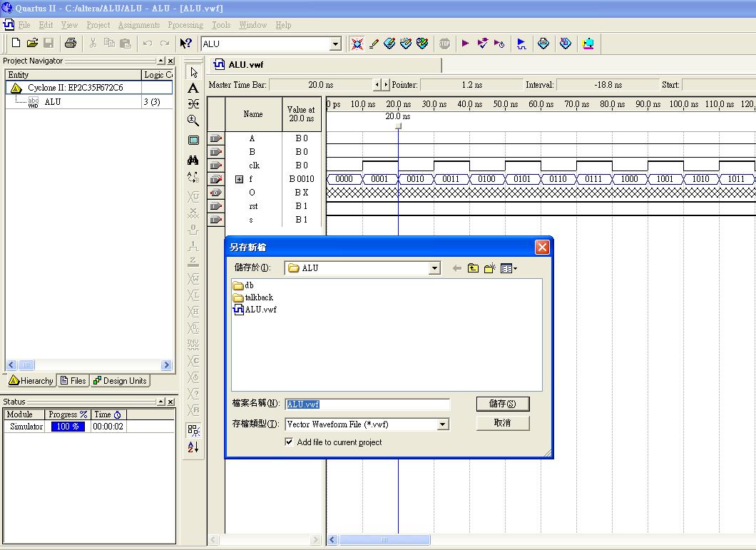
Task: Open the ALU entity dropdown in toolbar
Action: click(x=335, y=44)
